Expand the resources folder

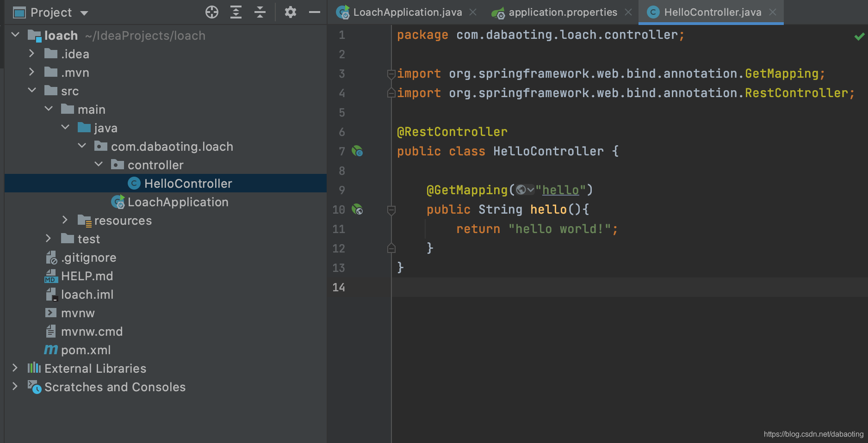[x=65, y=220]
